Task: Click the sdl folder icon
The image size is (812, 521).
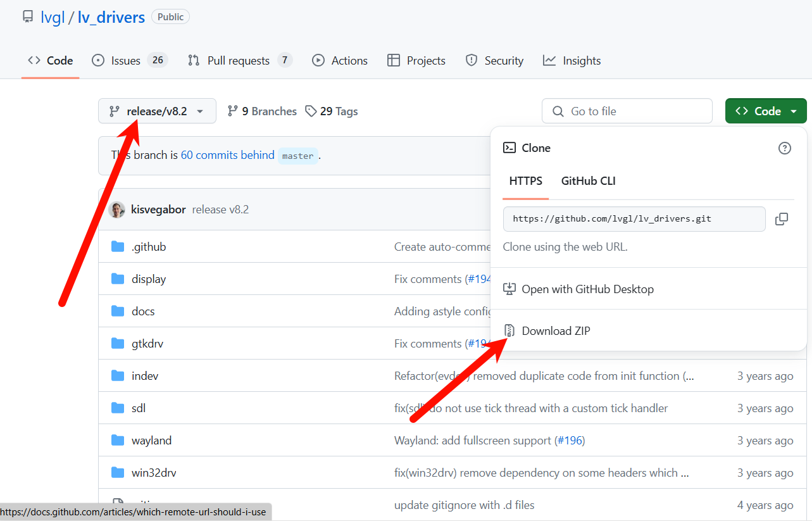Action: pyautogui.click(x=118, y=408)
